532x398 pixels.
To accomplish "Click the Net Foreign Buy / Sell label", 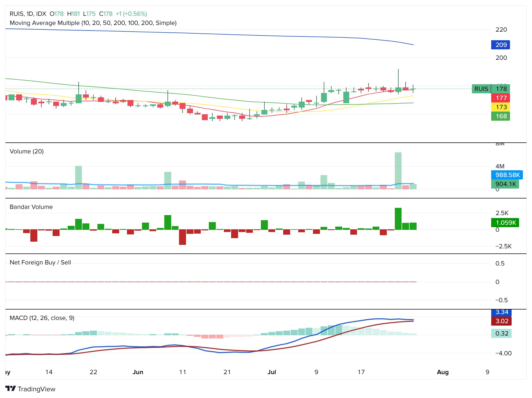I will (x=40, y=262).
